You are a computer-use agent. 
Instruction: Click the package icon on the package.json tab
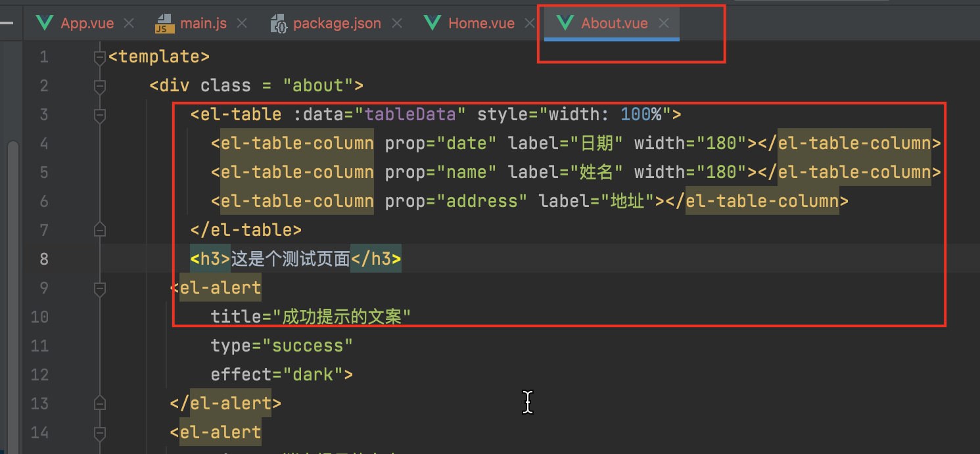point(279,23)
